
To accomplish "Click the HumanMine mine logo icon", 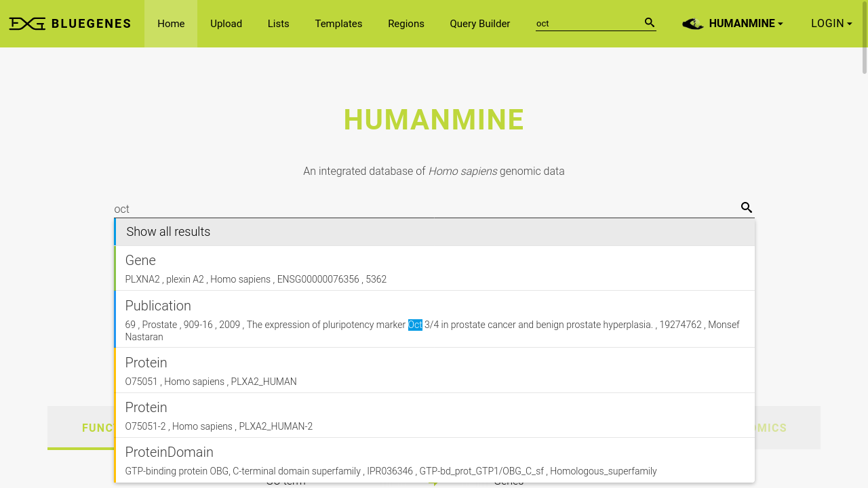I will click(x=692, y=24).
